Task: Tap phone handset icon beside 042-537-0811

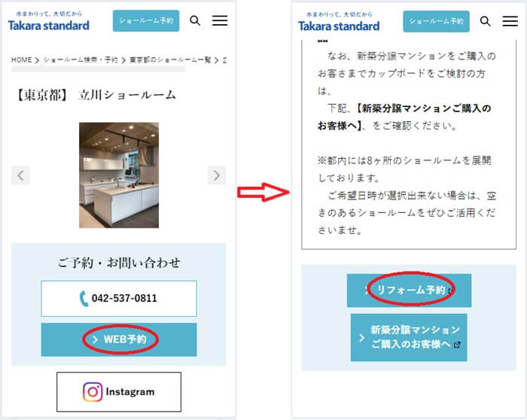Action: (x=84, y=298)
